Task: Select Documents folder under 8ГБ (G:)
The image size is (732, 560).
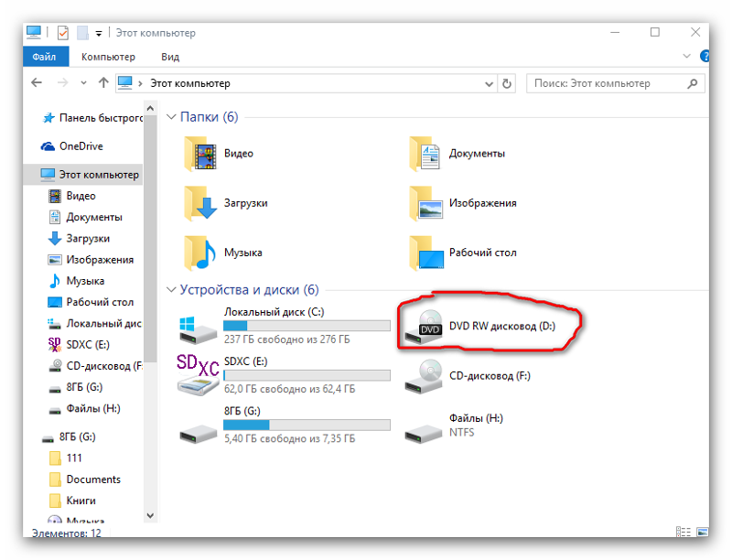Action: coord(92,479)
